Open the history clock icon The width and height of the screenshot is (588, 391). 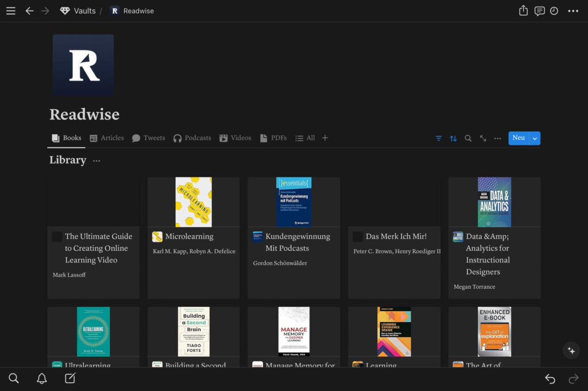tap(555, 10)
